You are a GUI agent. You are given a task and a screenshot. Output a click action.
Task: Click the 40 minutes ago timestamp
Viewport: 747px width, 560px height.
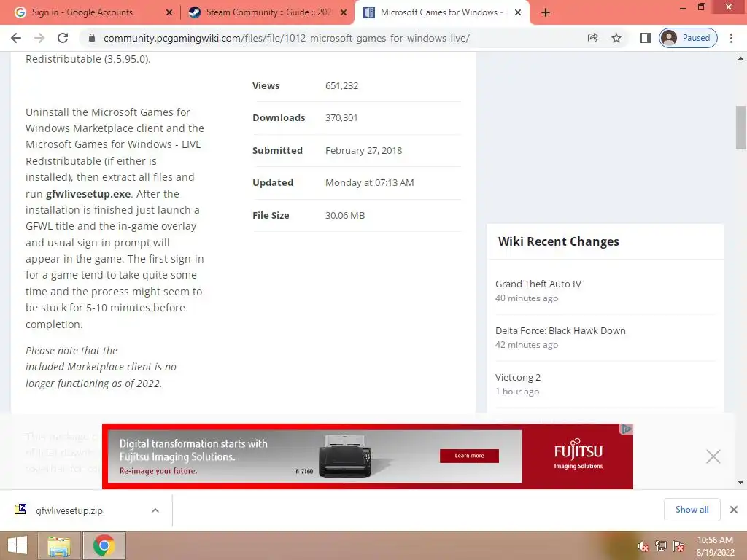point(527,298)
